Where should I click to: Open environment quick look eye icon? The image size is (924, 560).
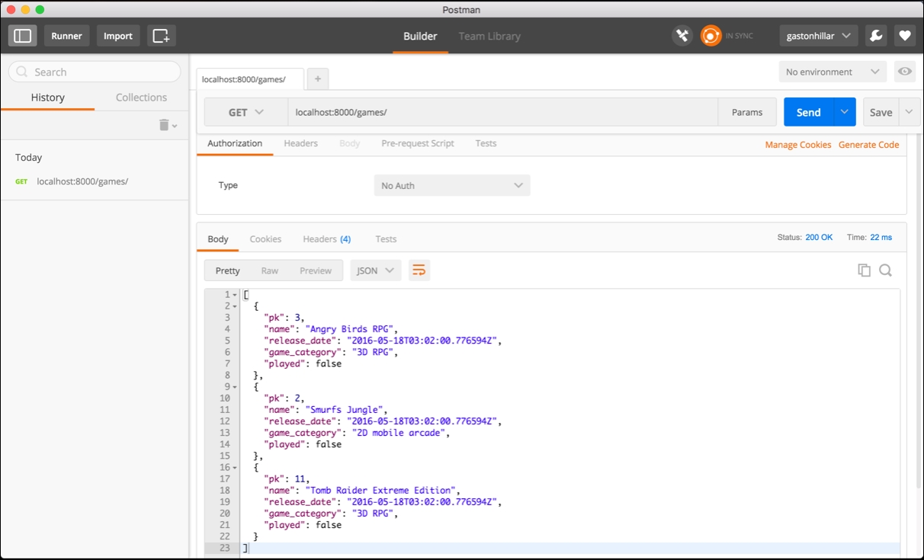click(x=904, y=71)
